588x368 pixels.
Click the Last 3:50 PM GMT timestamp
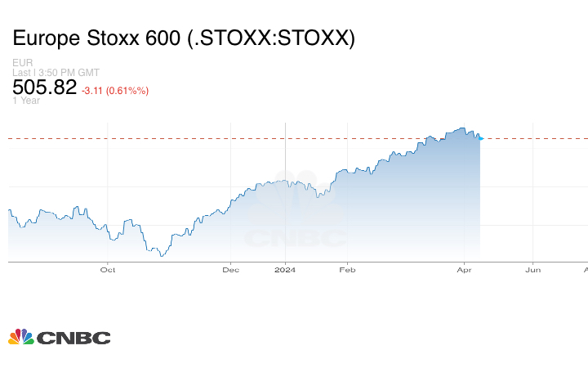point(56,73)
